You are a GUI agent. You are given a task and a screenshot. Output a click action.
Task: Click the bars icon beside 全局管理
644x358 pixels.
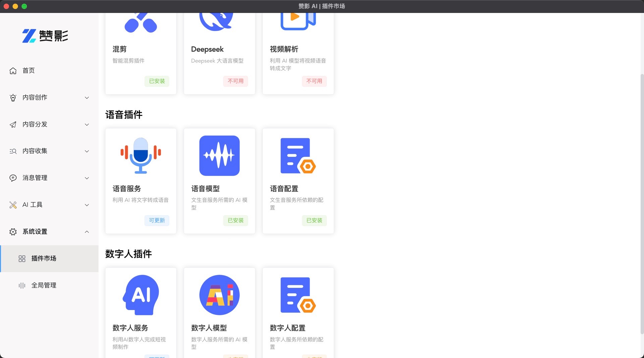(22, 285)
